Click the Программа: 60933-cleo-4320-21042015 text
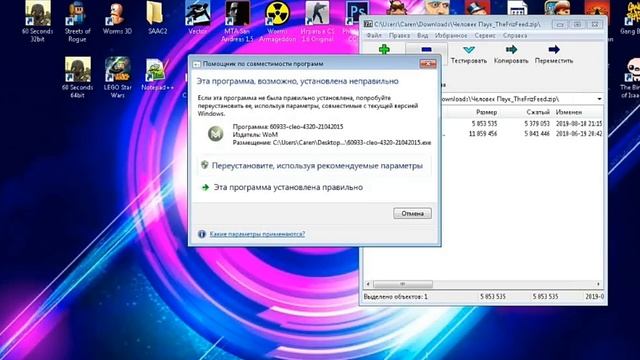 click(288, 127)
